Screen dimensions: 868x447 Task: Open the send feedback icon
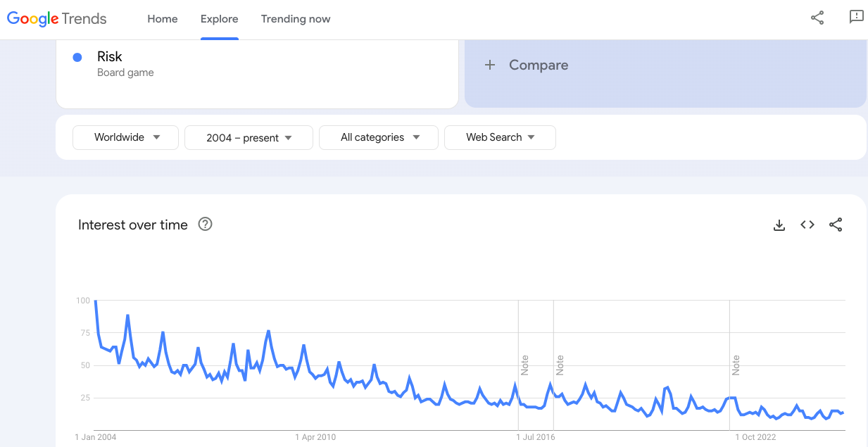pos(856,18)
